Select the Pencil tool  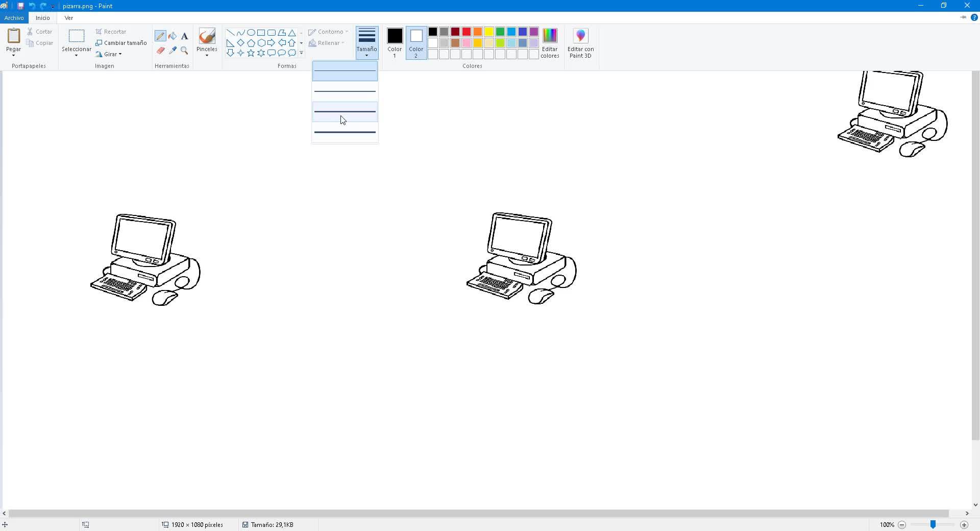click(160, 36)
